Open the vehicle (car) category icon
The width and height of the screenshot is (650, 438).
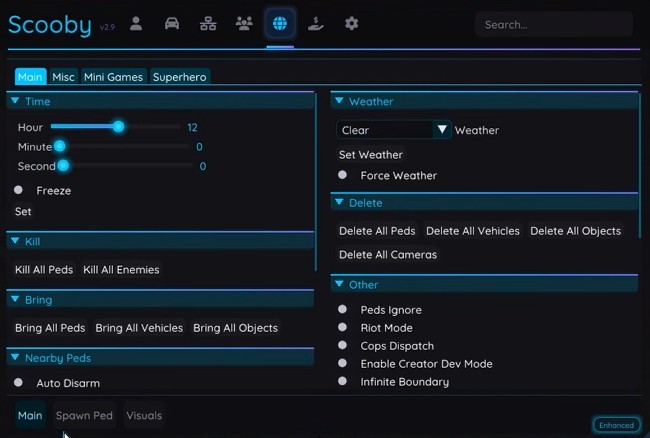coord(172,24)
